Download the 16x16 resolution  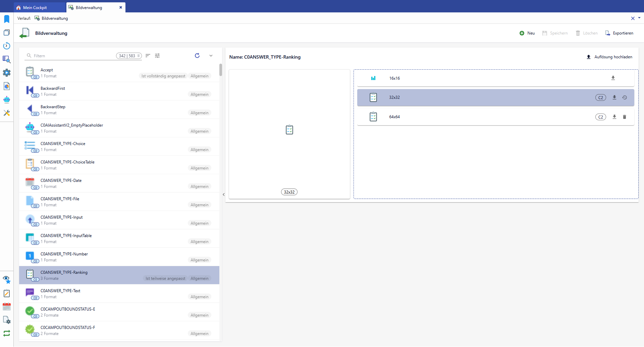click(613, 78)
